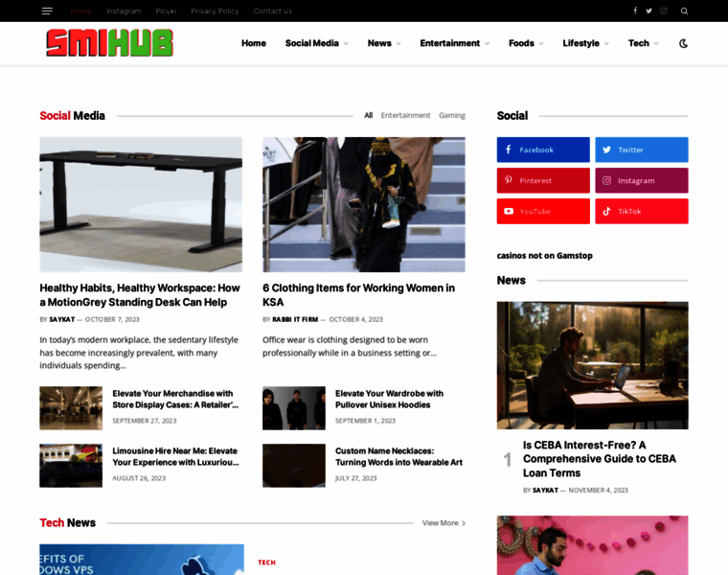Click View More in Tech News
The width and height of the screenshot is (728, 575).
tap(444, 523)
